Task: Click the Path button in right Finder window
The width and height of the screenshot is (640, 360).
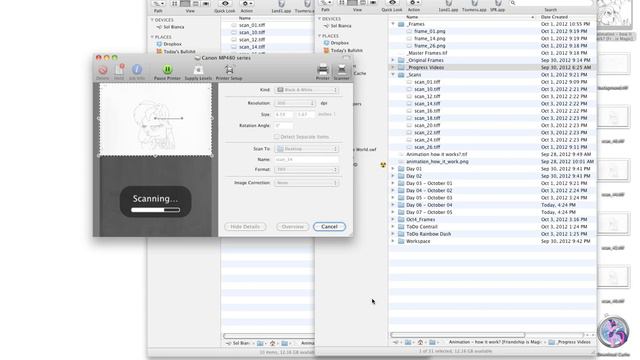Action: coord(325,6)
